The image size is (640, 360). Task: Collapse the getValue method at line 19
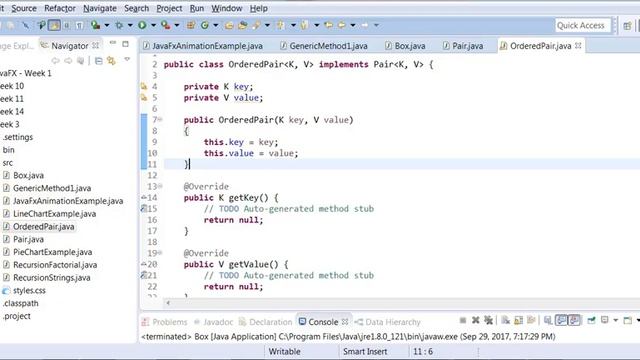click(160, 253)
